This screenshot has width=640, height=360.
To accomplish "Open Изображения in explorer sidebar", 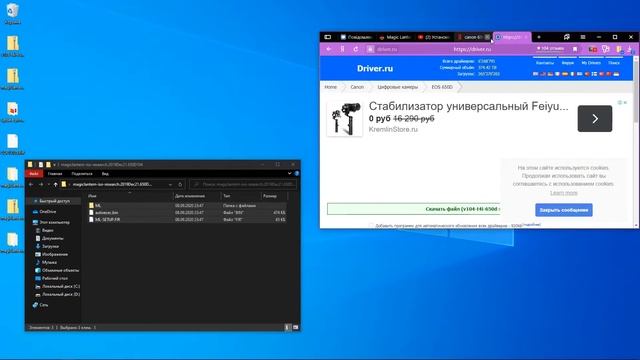I will tap(51, 254).
